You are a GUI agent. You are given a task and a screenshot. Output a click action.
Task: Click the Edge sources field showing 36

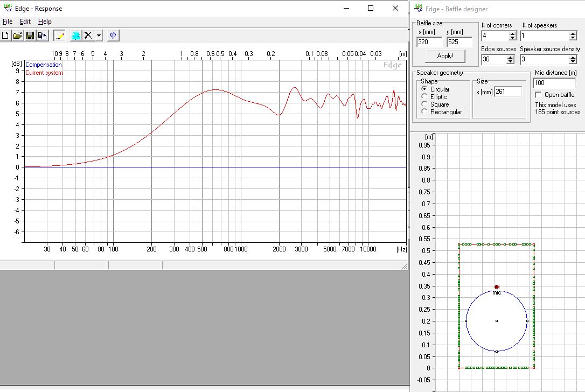[x=494, y=59]
